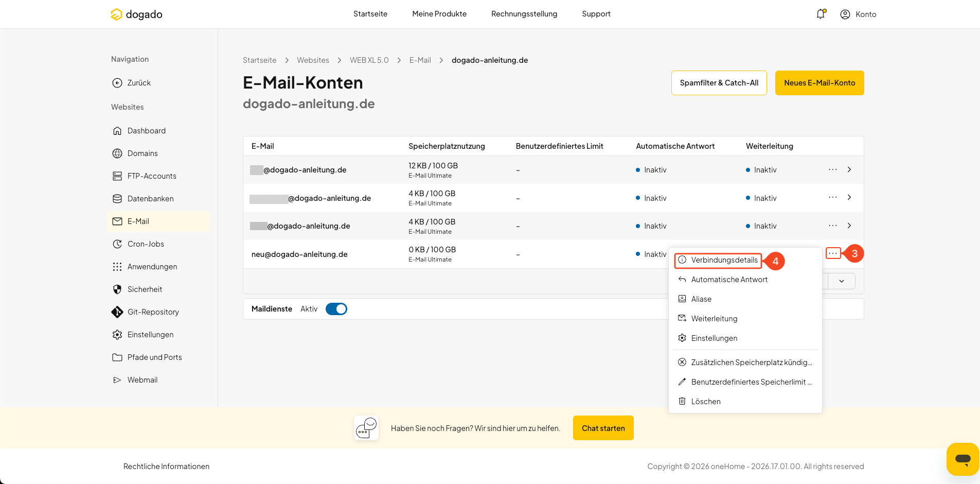The width and height of the screenshot is (980, 484).
Task: Open Dashboard via house icon
Action: [x=117, y=131]
